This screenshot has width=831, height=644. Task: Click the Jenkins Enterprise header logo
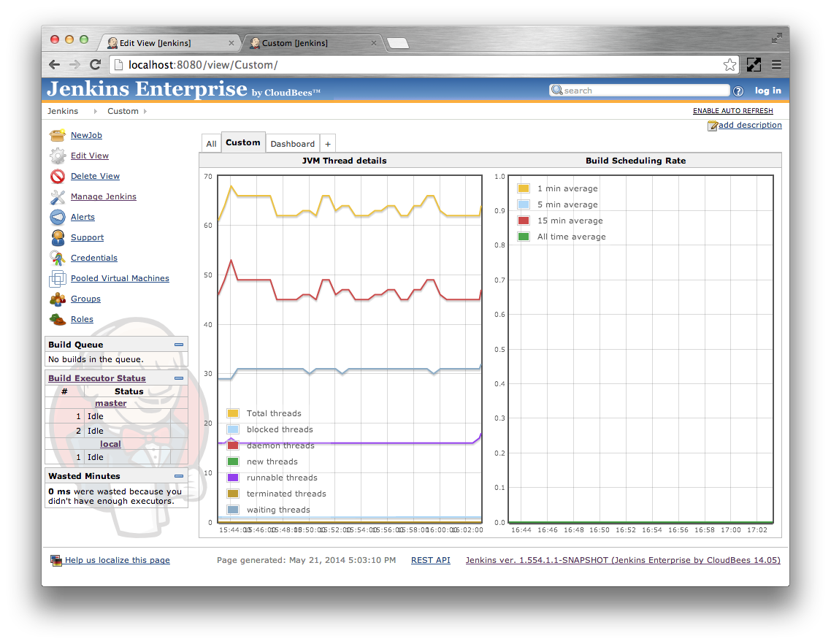pos(183,89)
